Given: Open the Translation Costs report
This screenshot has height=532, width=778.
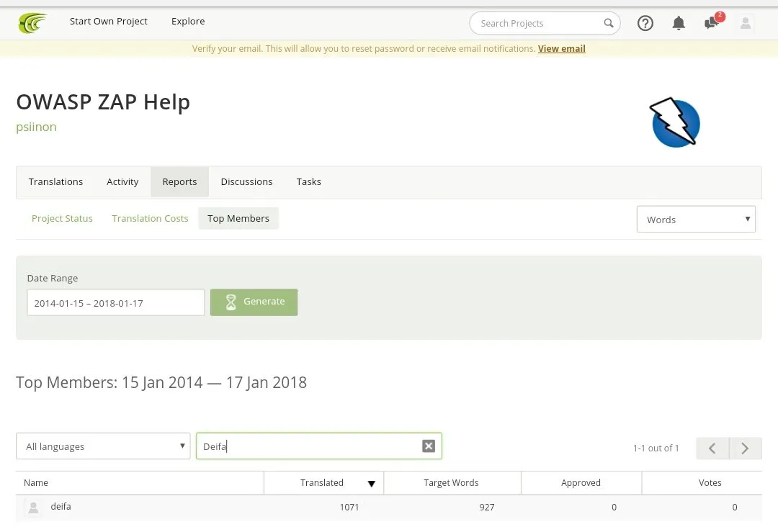Looking at the screenshot, I should pos(150,218).
